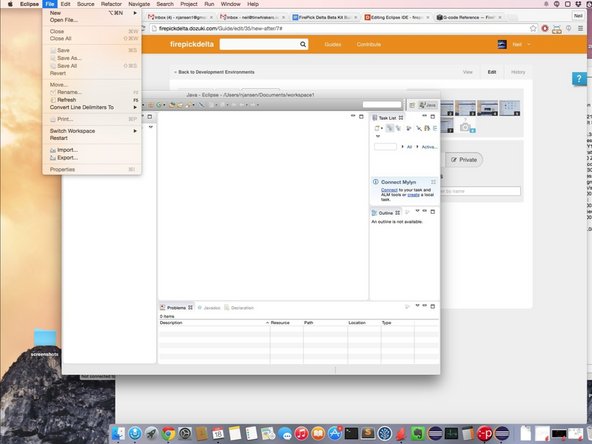Viewport: 592px width, 444px height.
Task: Choose Open File... from File menu
Action: pos(64,20)
